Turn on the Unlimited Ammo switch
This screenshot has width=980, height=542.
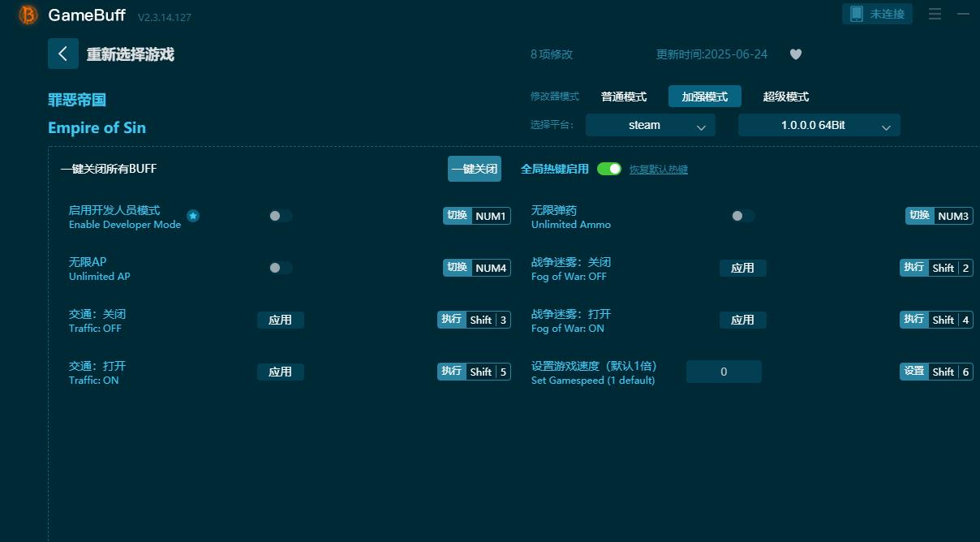point(741,216)
